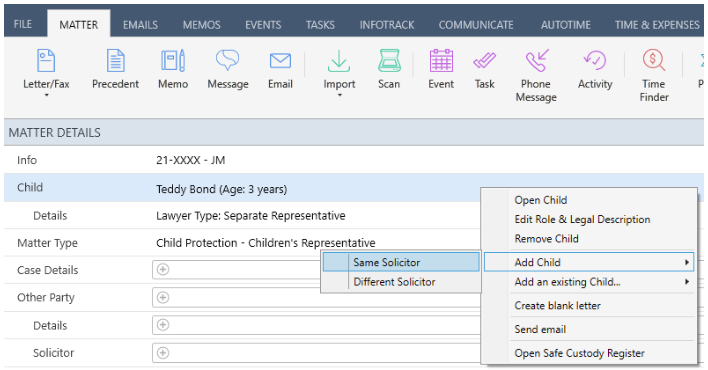This screenshot has height=370, width=708.
Task: Choose Remove Child from context menu
Action: [x=546, y=239]
